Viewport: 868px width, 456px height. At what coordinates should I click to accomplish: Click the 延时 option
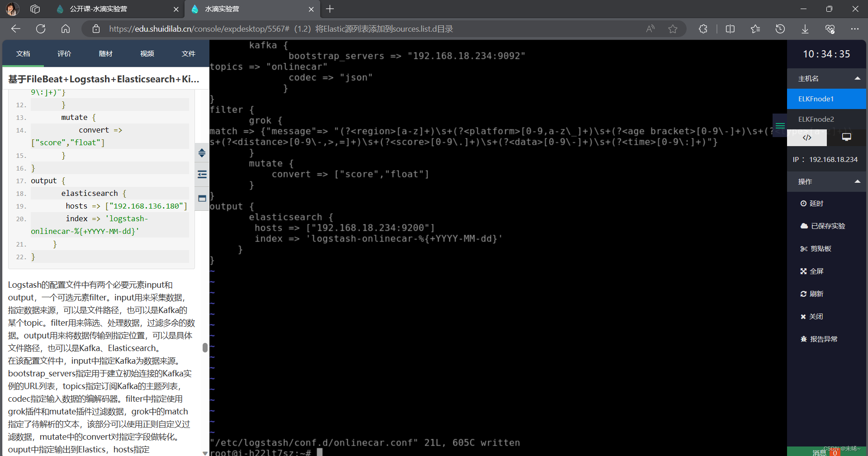coord(812,204)
